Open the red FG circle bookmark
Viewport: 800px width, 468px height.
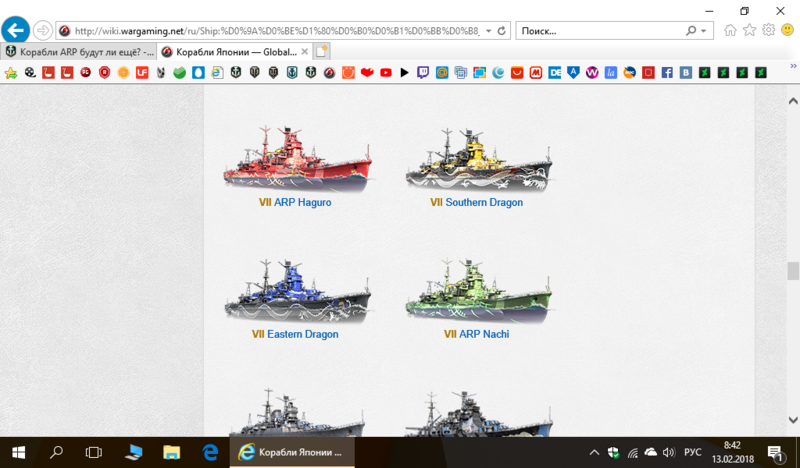pos(86,73)
